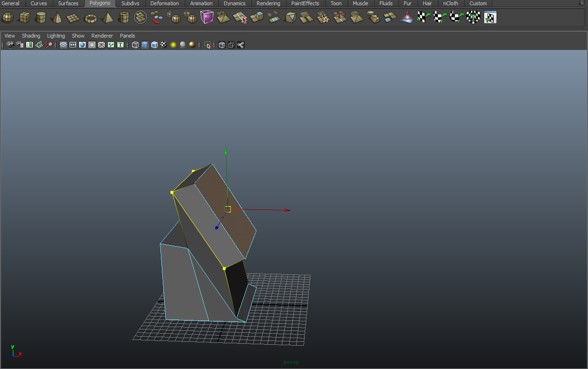Create a polygon sphere from the shelf
Screen dimensions: 588x369
pyautogui.click(x=8, y=18)
